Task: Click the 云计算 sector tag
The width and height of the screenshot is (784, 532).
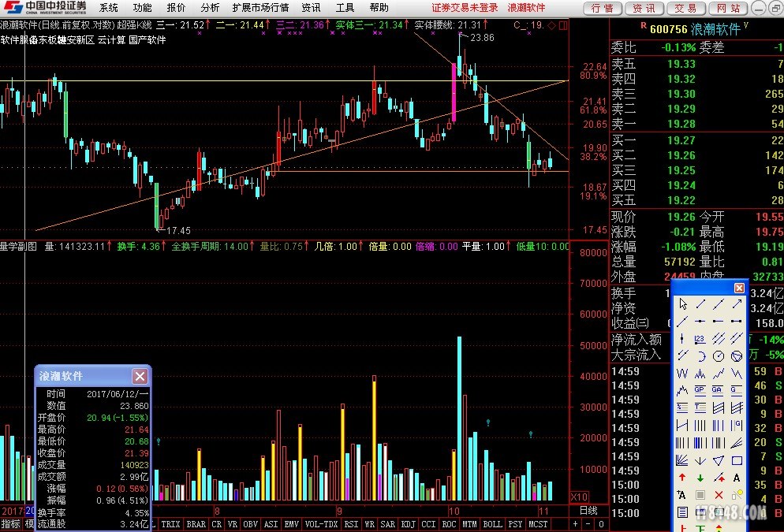Action: tap(111, 40)
